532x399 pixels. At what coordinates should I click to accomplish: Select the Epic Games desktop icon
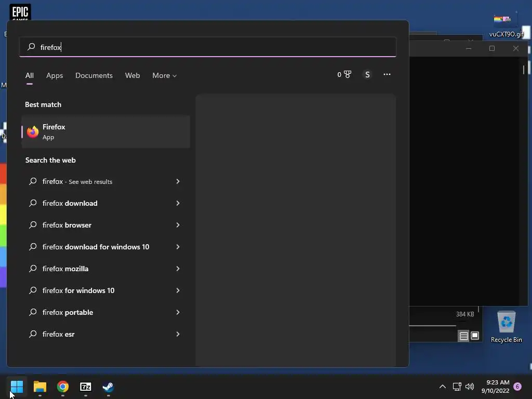pyautogui.click(x=20, y=12)
